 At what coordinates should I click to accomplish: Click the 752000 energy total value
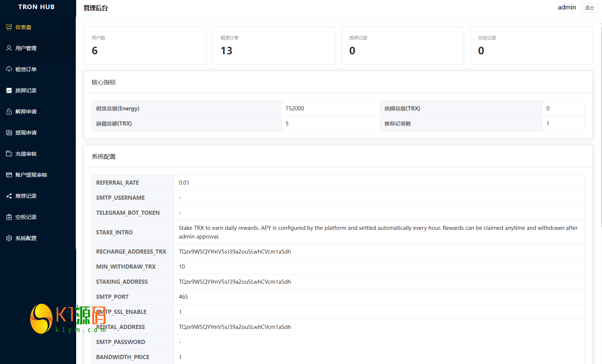coord(295,108)
